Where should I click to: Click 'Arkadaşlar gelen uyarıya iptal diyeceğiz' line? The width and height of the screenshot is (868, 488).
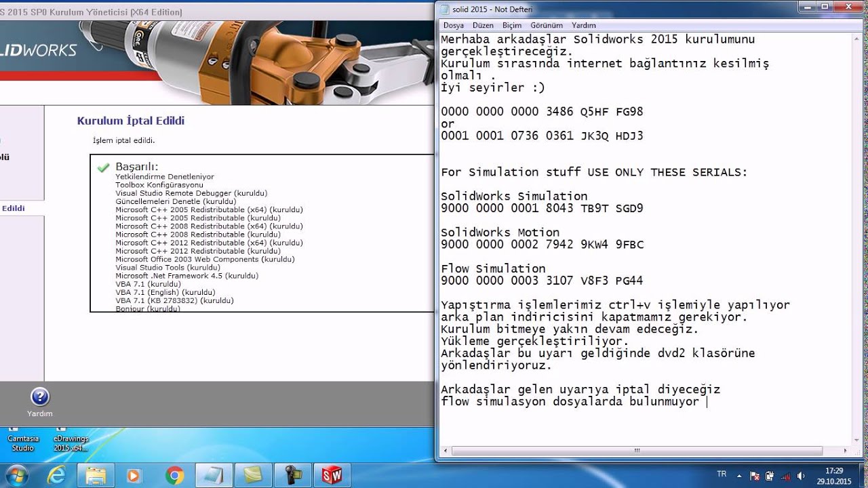[x=580, y=390]
